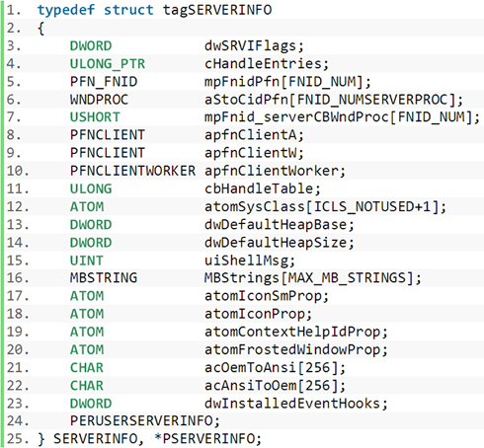Click PERUSERSERVERINFO on line 24
484x448 pixels.
[x=141, y=421]
